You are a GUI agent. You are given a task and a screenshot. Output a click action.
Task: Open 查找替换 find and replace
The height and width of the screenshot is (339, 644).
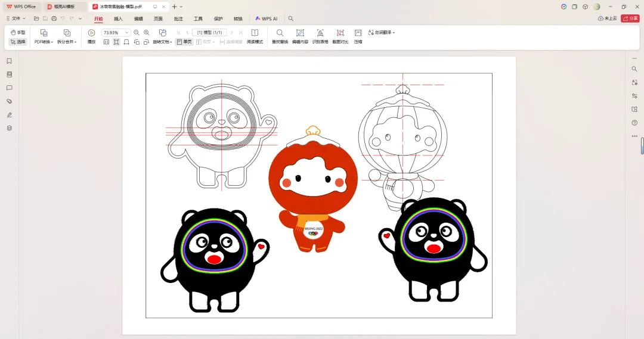pos(280,36)
